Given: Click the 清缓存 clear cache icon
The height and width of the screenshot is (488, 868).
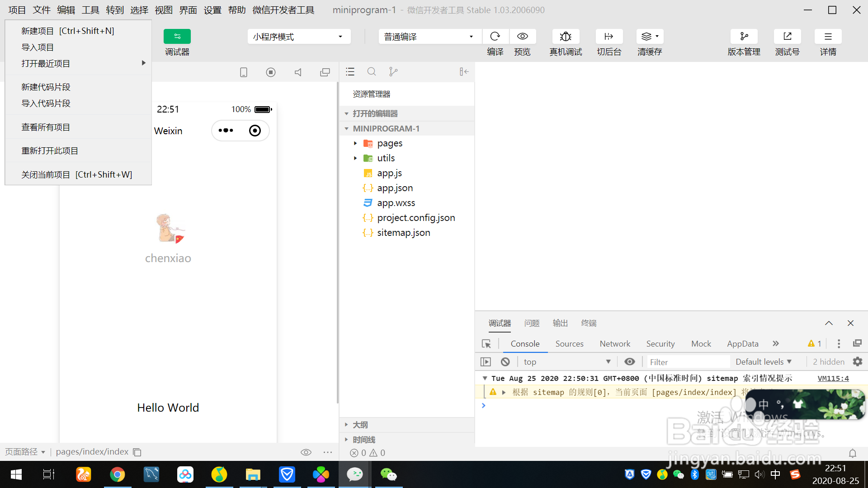Looking at the screenshot, I should [646, 36].
